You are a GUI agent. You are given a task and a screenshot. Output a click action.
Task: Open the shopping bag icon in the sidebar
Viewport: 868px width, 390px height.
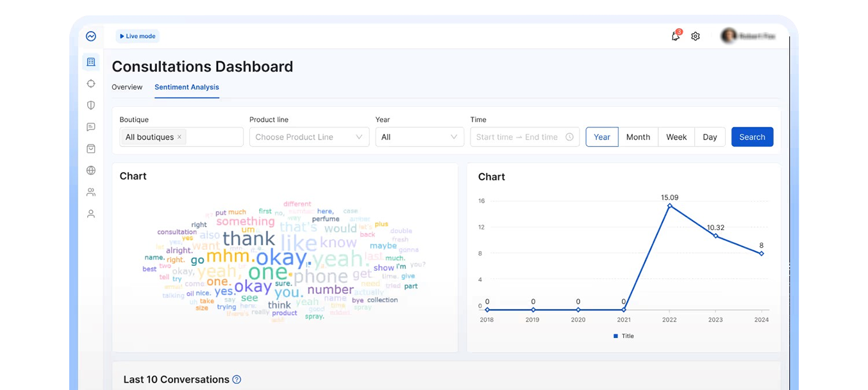(x=91, y=149)
